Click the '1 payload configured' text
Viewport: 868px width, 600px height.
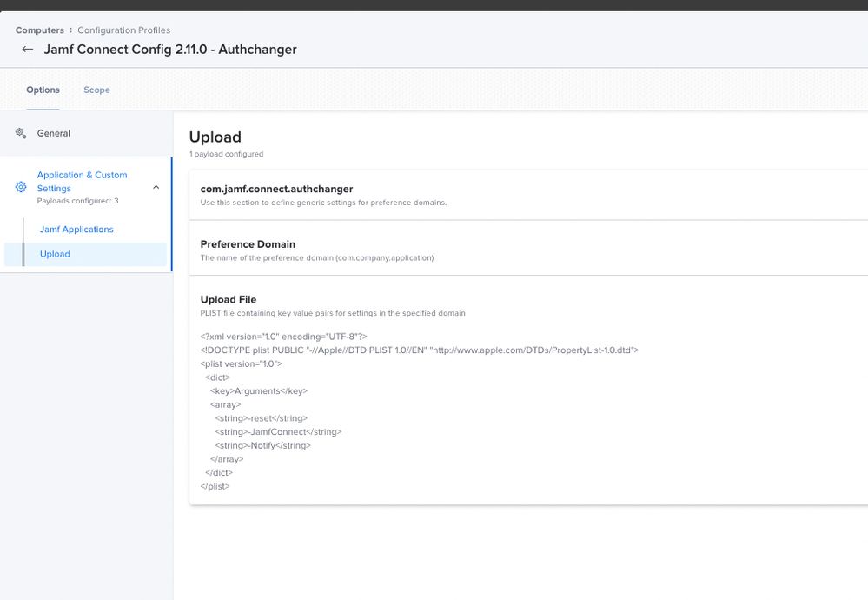pyautogui.click(x=227, y=154)
